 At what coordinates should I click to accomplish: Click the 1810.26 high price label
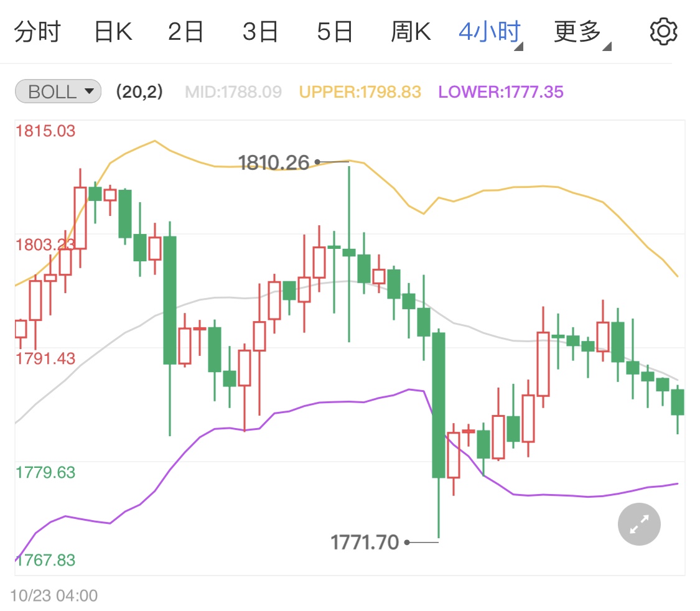tap(273, 162)
